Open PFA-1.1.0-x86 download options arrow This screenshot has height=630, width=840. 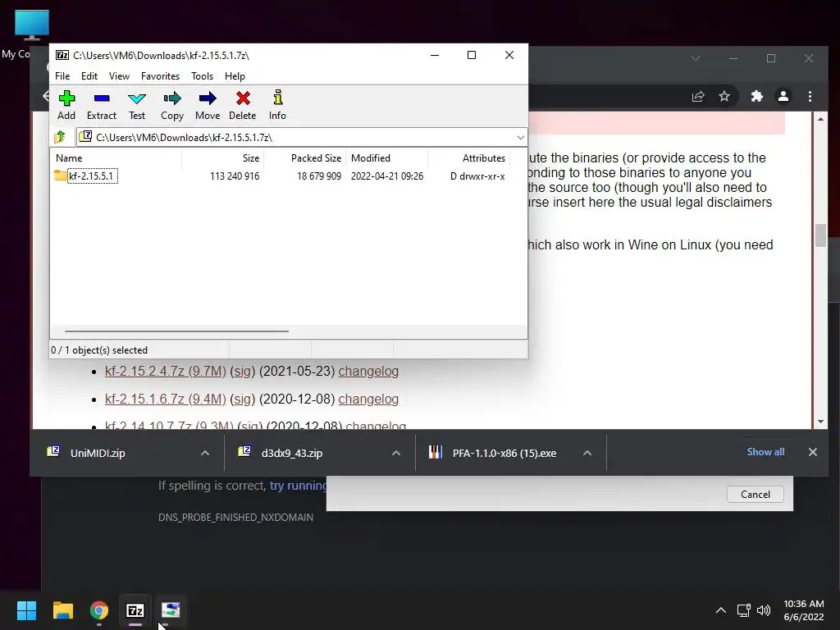[x=587, y=453]
